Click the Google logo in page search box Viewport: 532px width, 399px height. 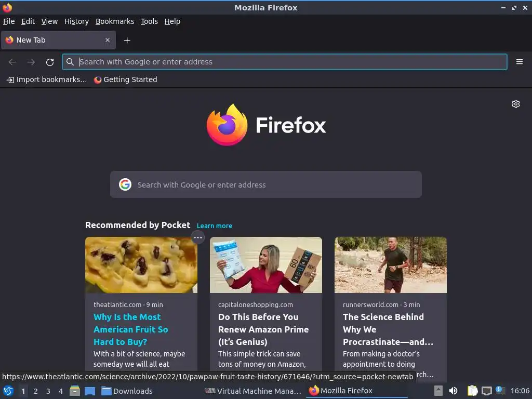(125, 184)
